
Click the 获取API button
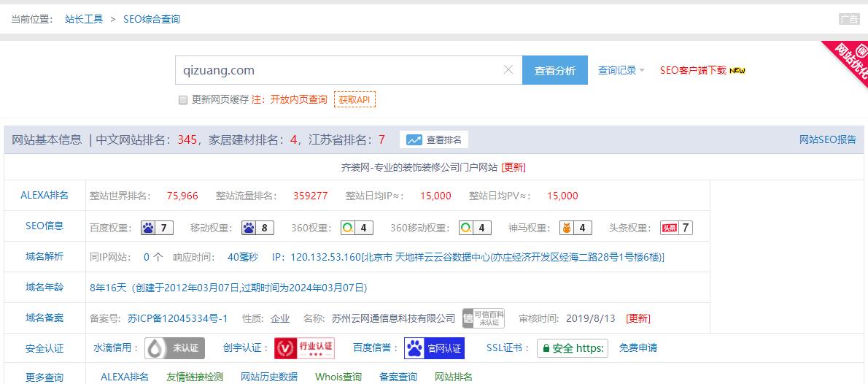click(x=354, y=100)
